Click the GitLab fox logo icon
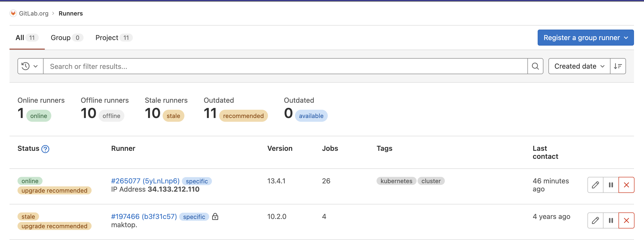Viewport: 644px width, 240px height. click(x=13, y=13)
